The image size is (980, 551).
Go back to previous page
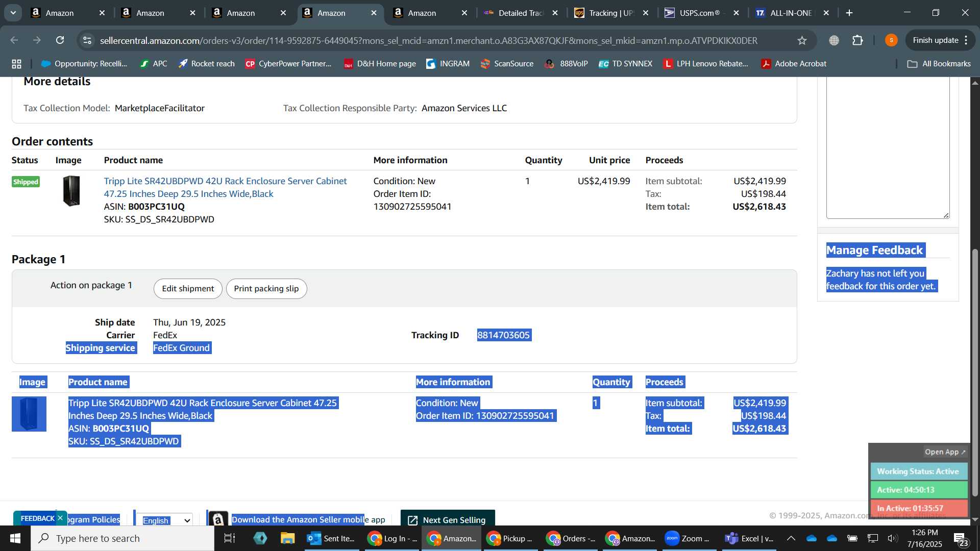coord(14,40)
